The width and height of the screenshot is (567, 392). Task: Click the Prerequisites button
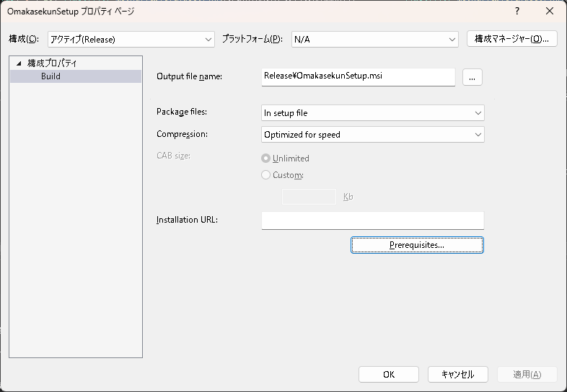point(417,245)
